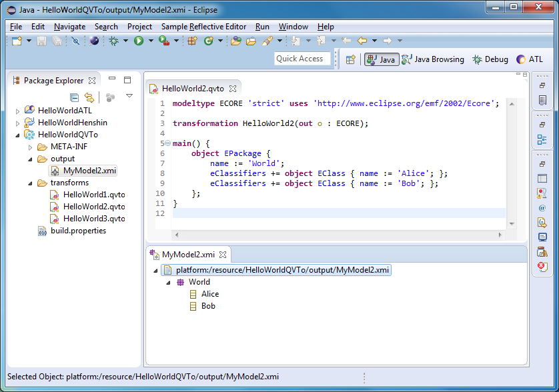Select the HelloWorld2.qvto editor tab
This screenshot has height=392, width=559.
coord(193,89)
